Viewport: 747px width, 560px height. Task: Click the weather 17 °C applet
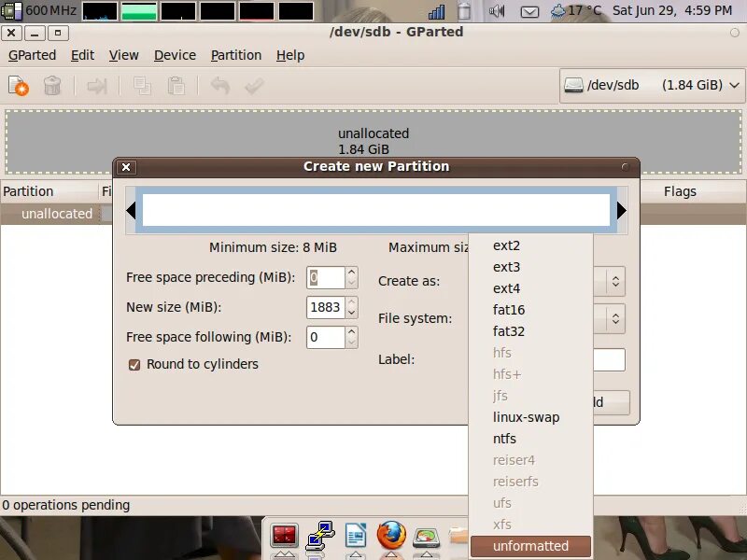575,10
